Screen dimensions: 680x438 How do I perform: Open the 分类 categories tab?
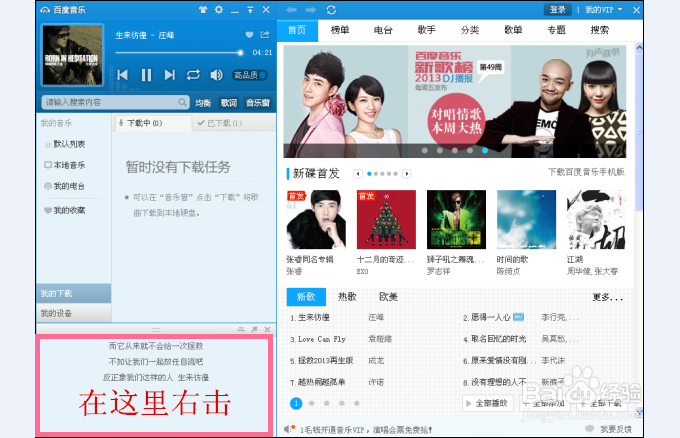(470, 30)
